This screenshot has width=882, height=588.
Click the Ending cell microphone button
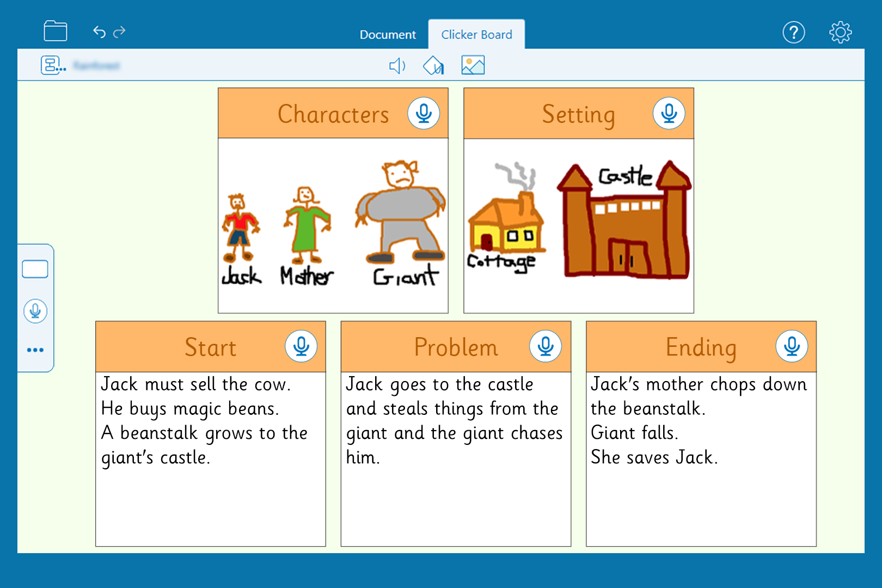click(x=792, y=346)
